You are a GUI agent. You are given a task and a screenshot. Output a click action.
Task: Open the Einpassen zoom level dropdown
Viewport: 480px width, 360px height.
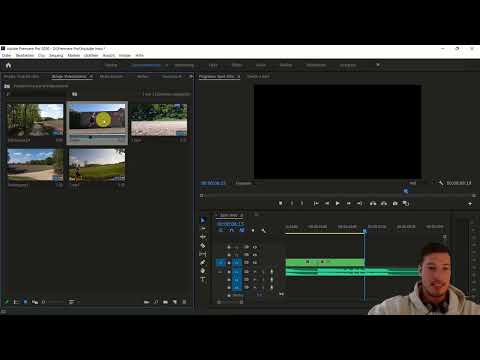click(x=245, y=183)
